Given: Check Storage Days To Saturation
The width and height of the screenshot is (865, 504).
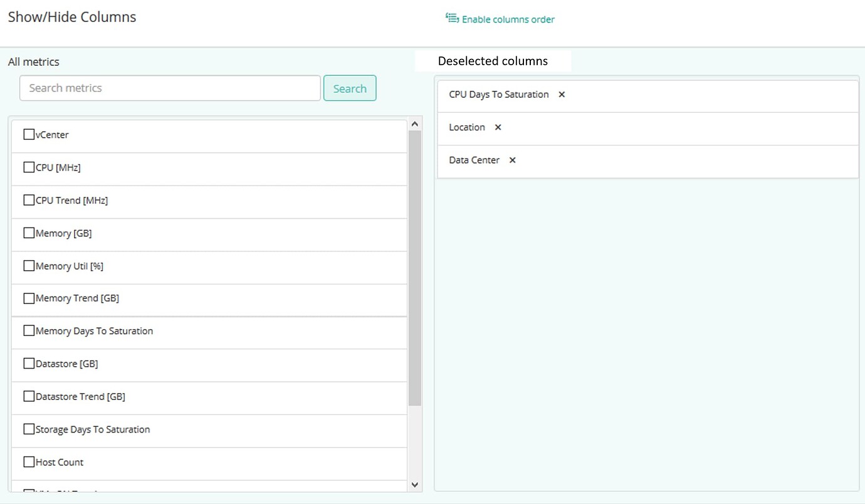Looking at the screenshot, I should tap(28, 428).
